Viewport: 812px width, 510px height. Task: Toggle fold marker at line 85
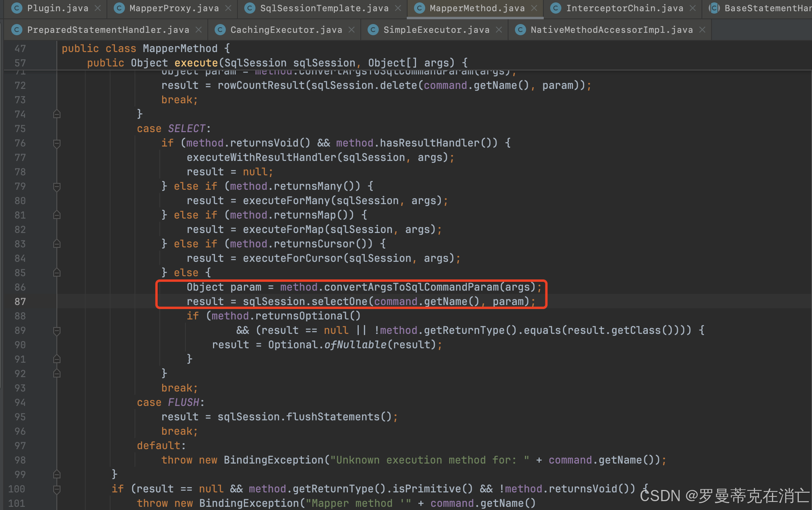pyautogui.click(x=57, y=273)
